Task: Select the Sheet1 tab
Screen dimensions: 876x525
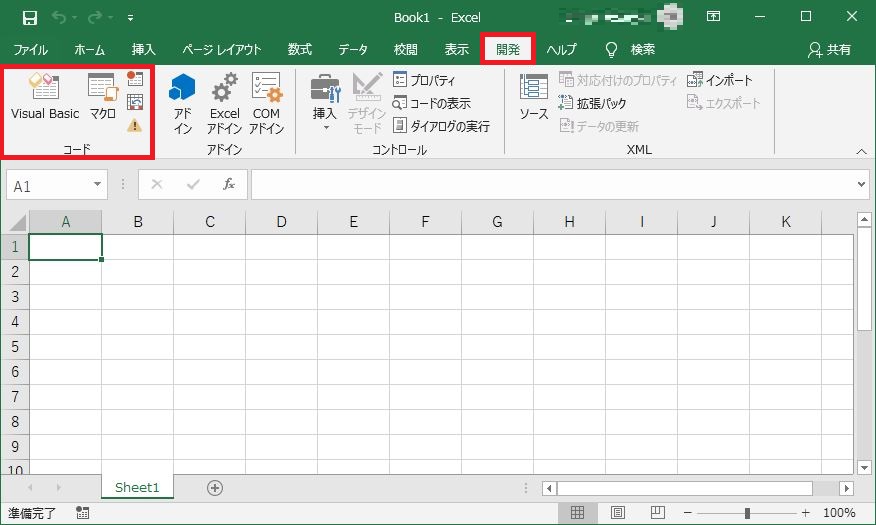Action: 137,488
